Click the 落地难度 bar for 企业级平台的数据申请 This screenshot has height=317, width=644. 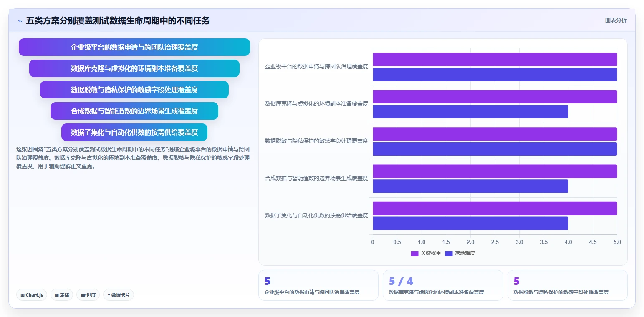tap(495, 74)
